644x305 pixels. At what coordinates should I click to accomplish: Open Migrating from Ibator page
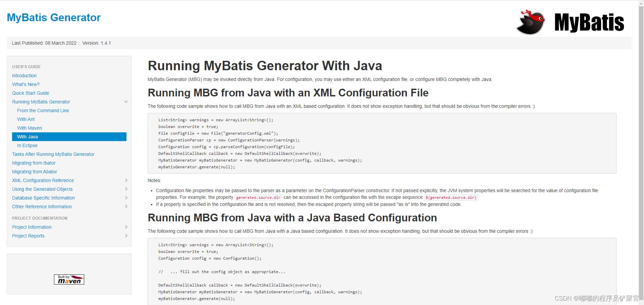point(34,163)
